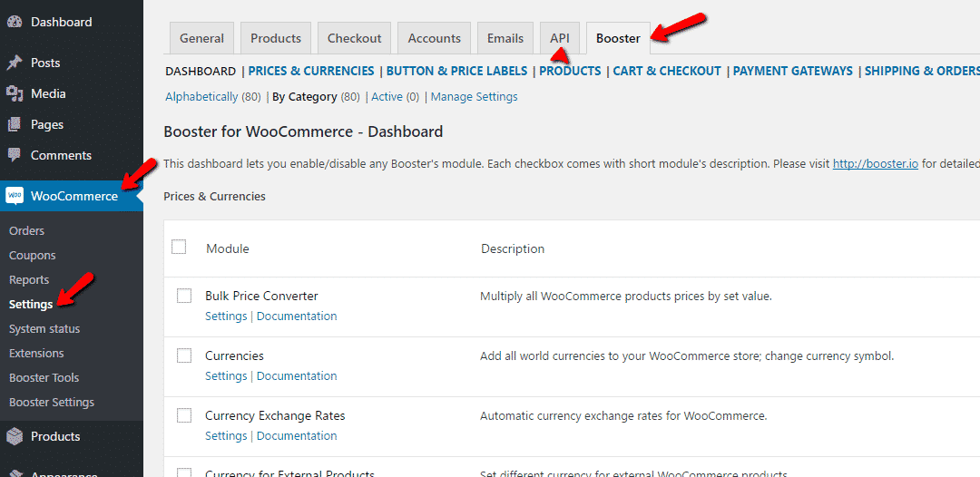Go to Pages in the sidebar
The height and width of the screenshot is (477, 980).
47,124
